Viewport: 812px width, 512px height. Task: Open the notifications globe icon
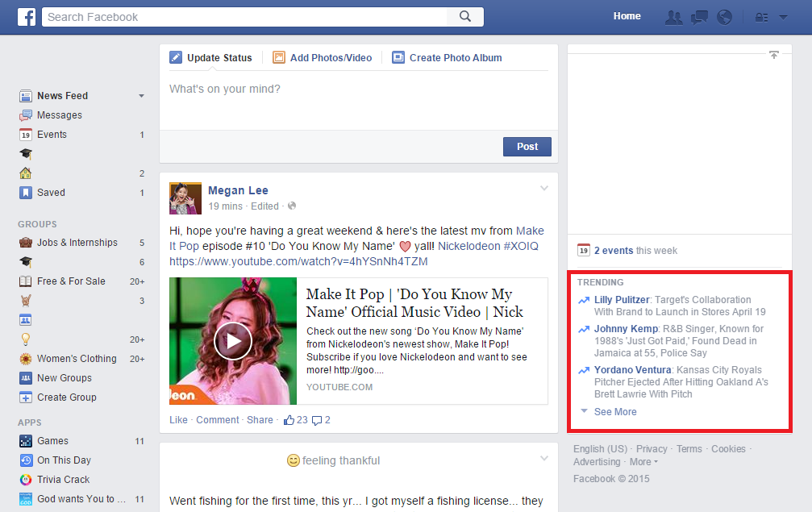coord(724,17)
